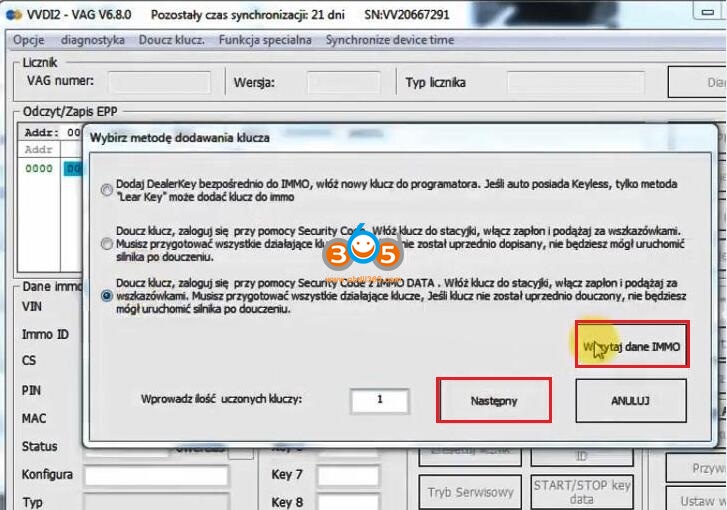The height and width of the screenshot is (510, 727).
Task: Click the VAG numer field
Action: (x=159, y=82)
